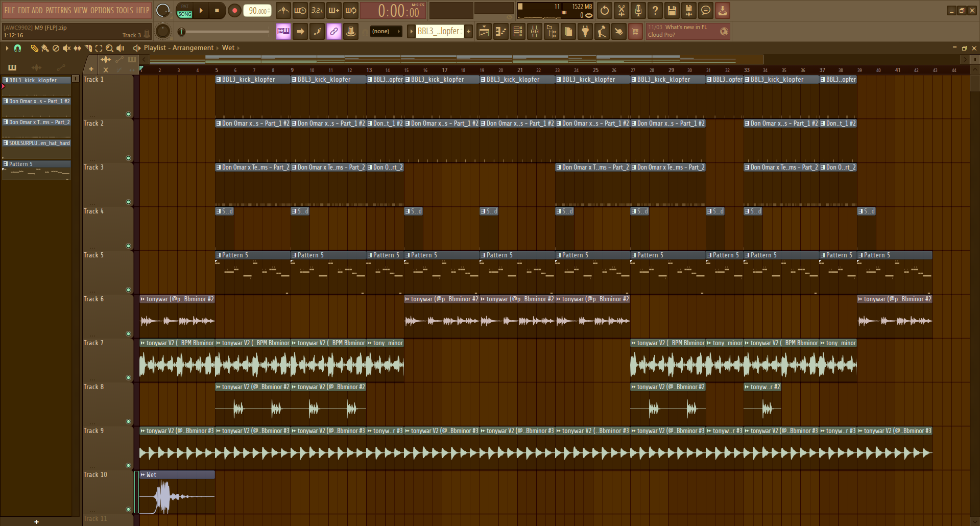Open the Playlist view button
This screenshot has height=526, width=980.
484,32
